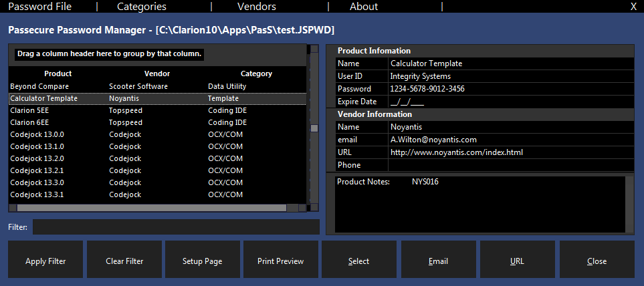Open the Vendors menu
Viewport: 644px width, 286px height.
256,7
